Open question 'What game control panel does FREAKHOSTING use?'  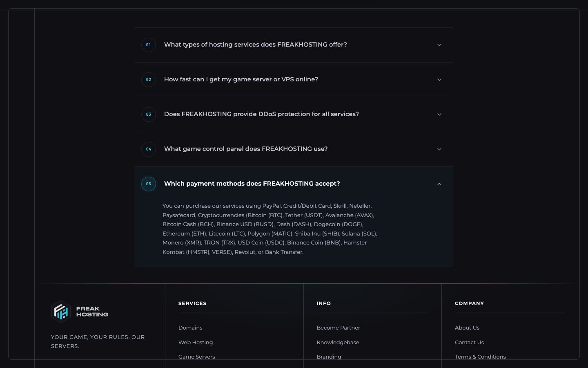(x=246, y=149)
